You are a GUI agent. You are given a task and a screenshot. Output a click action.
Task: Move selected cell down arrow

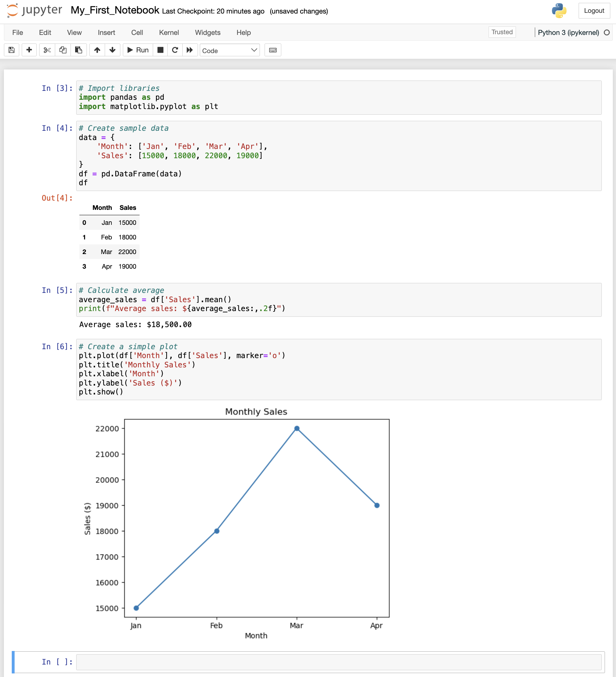tap(113, 50)
